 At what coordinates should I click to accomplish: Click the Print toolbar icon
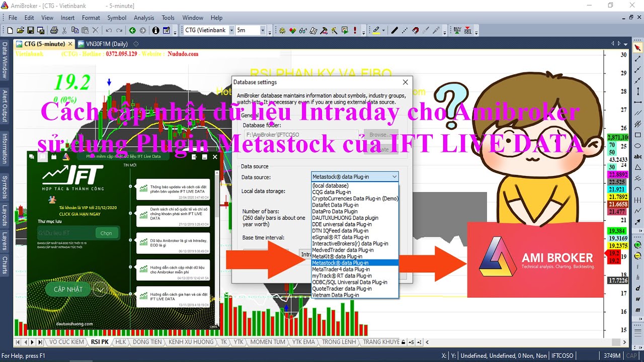(x=53, y=30)
